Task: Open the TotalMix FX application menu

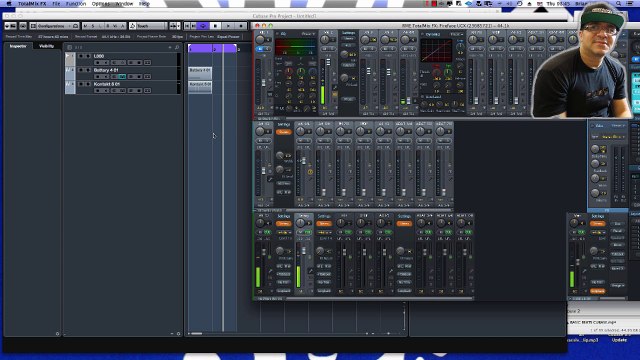Action: 32,3
